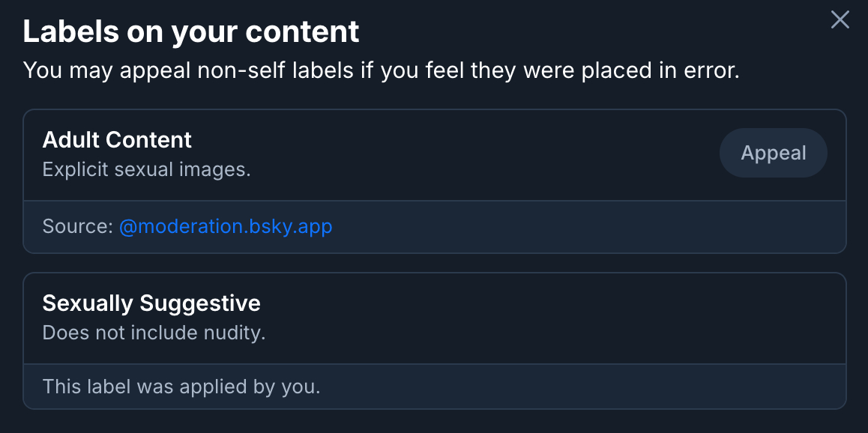Click the "Explicit sexual images." description
The width and height of the screenshot is (868, 433).
tap(146, 169)
